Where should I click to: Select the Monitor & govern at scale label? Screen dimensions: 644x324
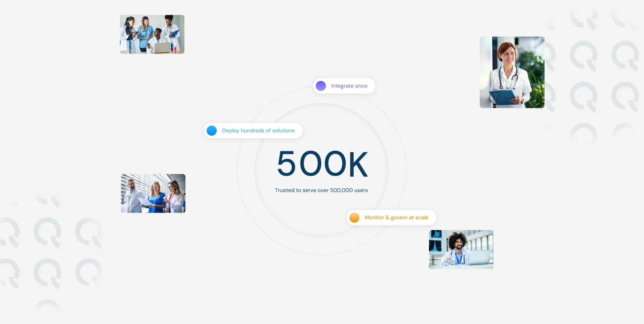coord(396,218)
